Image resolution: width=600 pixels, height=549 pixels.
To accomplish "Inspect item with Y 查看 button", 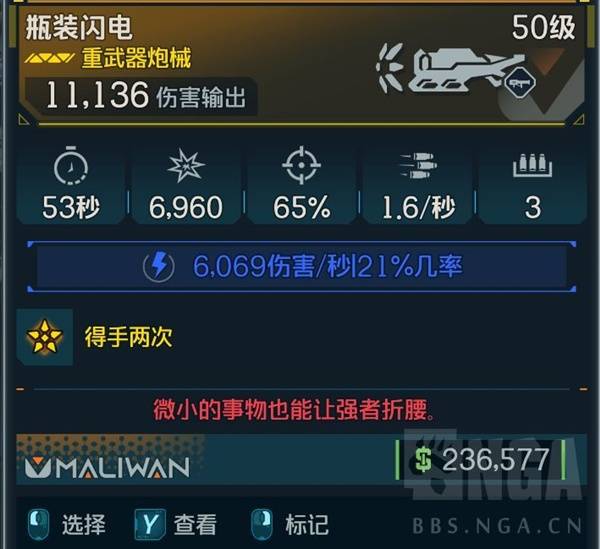I will (x=176, y=524).
